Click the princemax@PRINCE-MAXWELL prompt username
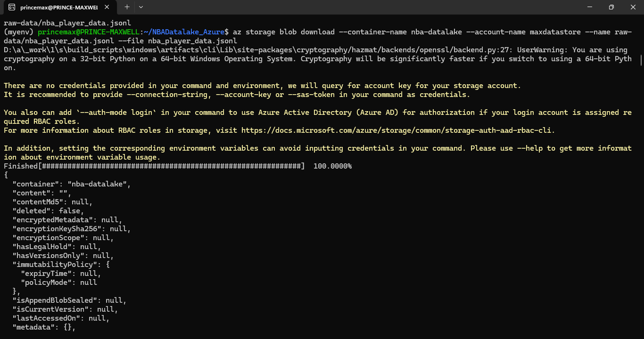The height and width of the screenshot is (339, 644). 89,32
